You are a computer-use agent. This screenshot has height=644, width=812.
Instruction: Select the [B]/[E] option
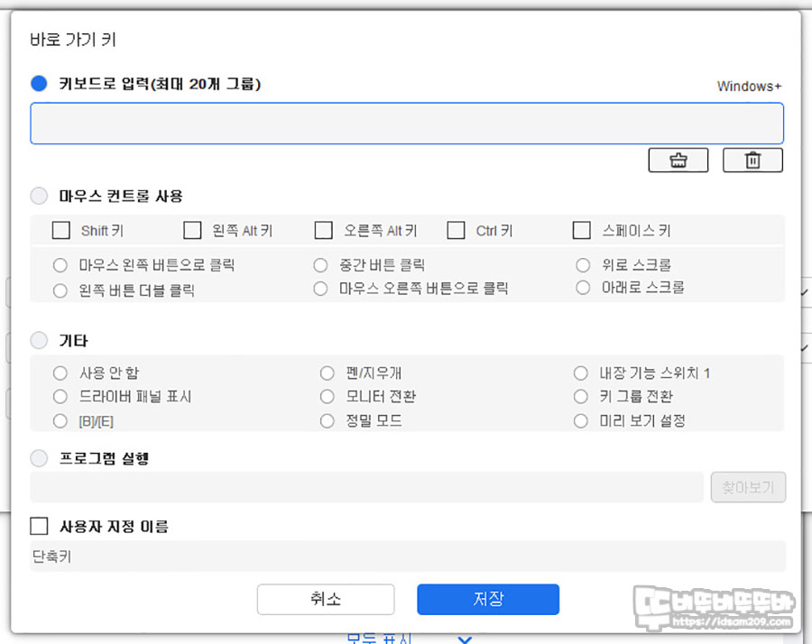tap(60, 421)
